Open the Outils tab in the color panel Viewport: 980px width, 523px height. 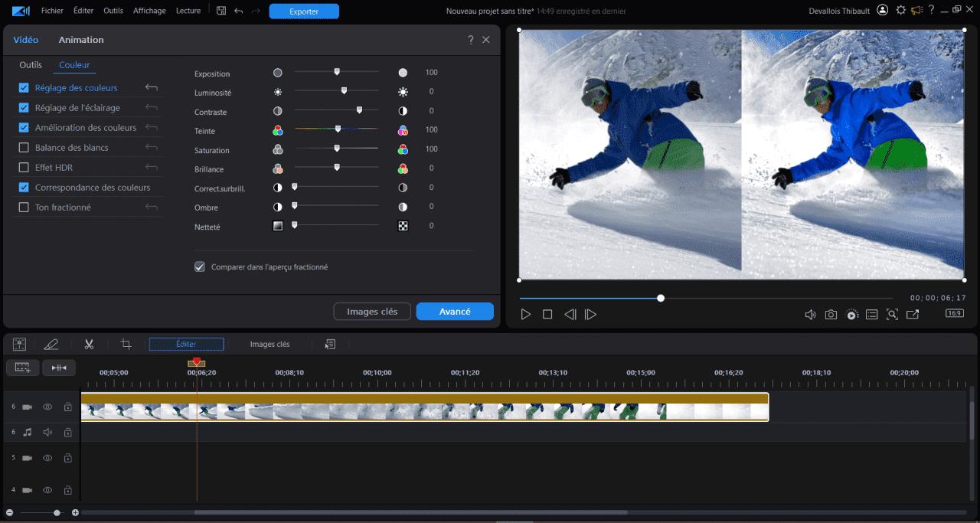point(31,65)
